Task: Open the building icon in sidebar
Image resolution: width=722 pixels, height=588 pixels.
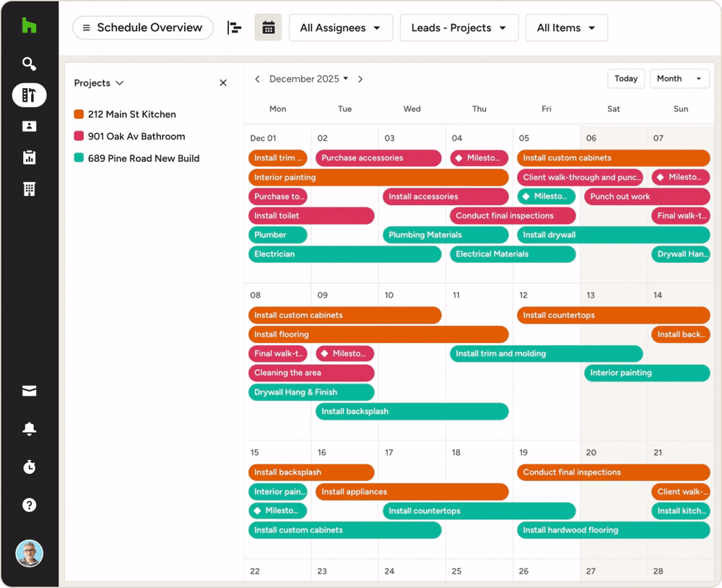Action: [29, 189]
